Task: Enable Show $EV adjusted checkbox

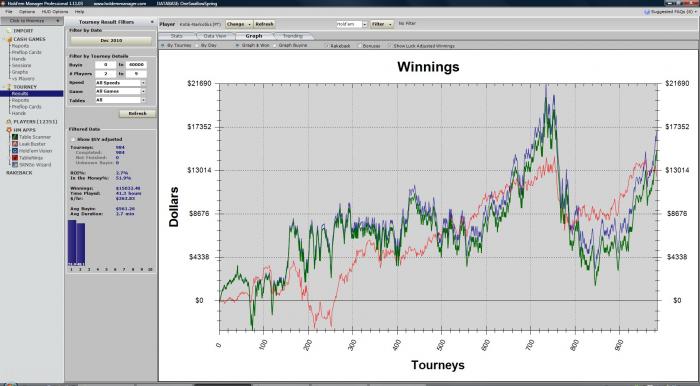Action: point(73,139)
